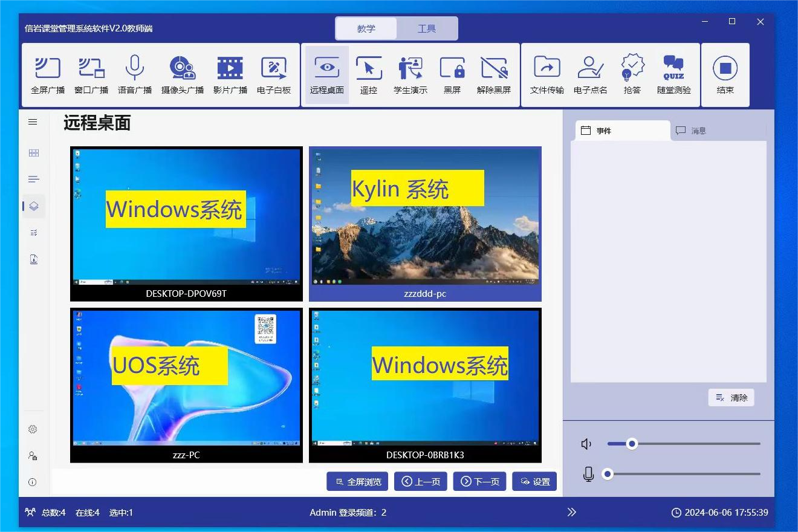798x532 pixels.
Task: Open the 设置 settings button
Action: (534, 481)
